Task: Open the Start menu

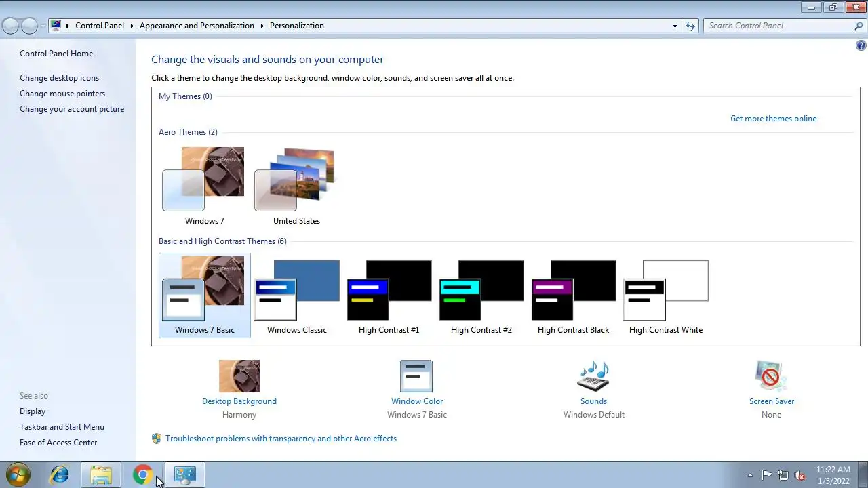Action: pos(18,474)
